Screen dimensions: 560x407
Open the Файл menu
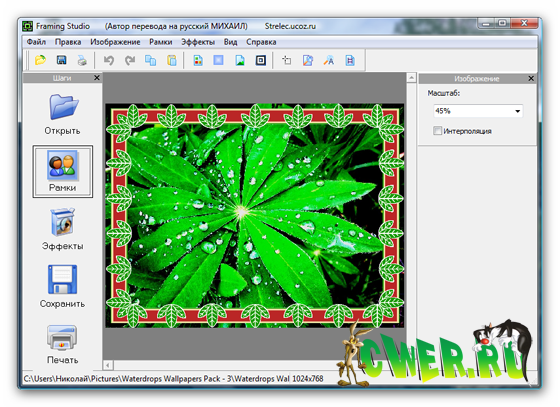(36, 42)
